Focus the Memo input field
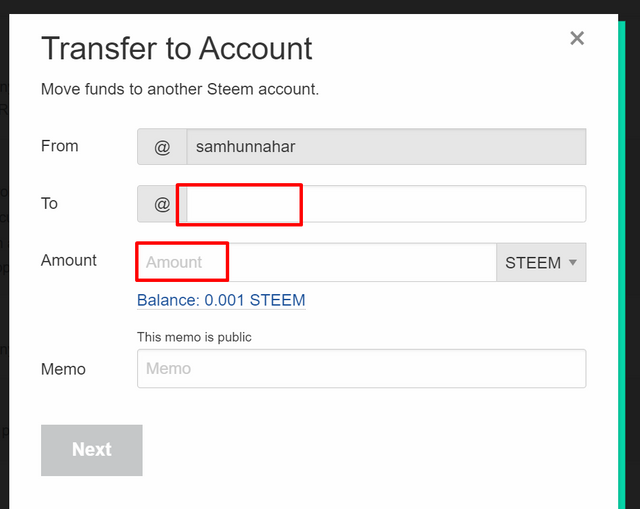Image resolution: width=640 pixels, height=509 pixels. pos(361,368)
